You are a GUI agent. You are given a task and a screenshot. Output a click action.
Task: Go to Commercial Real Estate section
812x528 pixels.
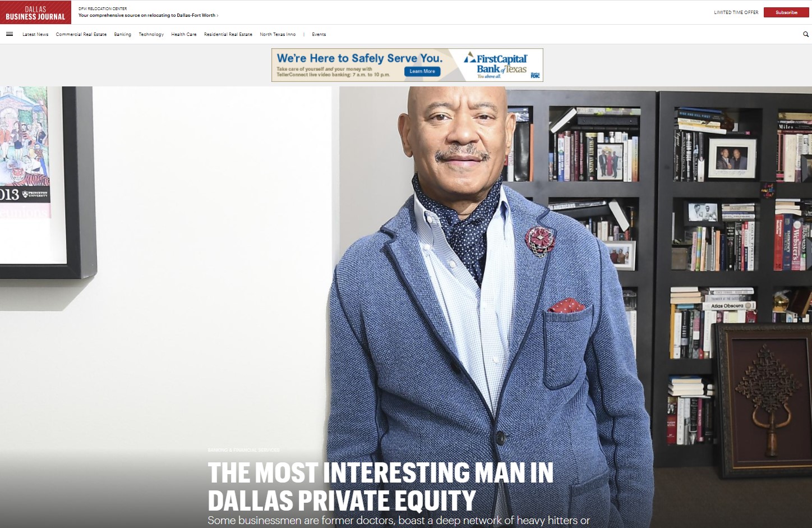(x=81, y=34)
